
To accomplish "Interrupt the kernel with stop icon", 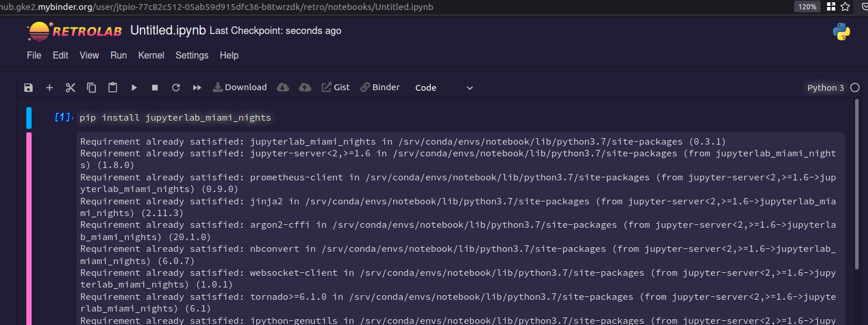I will 155,87.
